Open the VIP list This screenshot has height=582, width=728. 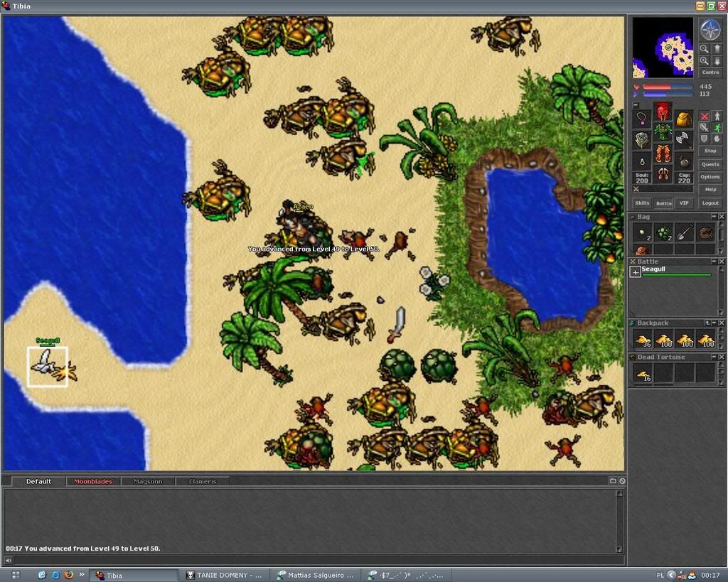click(x=684, y=203)
